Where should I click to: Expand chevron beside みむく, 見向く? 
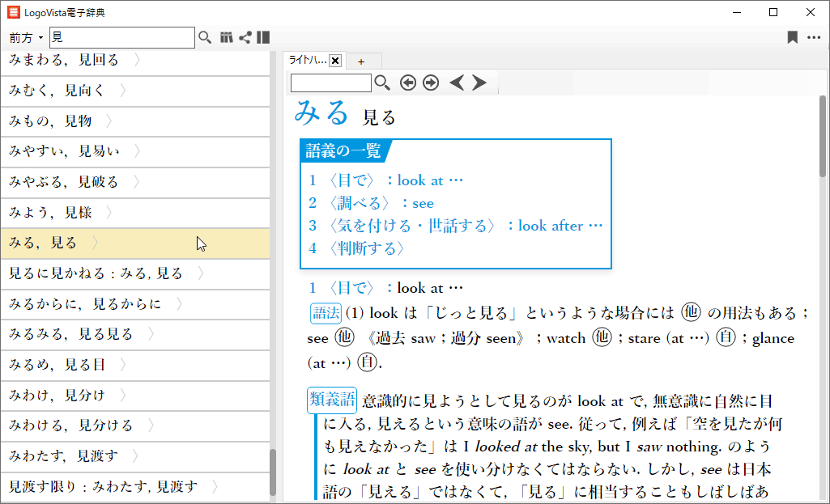(x=123, y=91)
